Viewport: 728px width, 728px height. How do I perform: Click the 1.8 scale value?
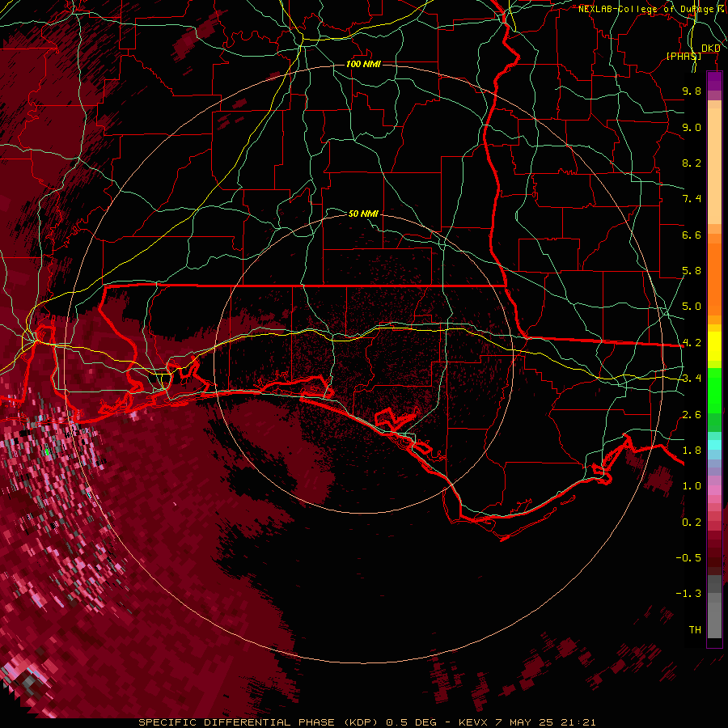pyautogui.click(x=692, y=451)
